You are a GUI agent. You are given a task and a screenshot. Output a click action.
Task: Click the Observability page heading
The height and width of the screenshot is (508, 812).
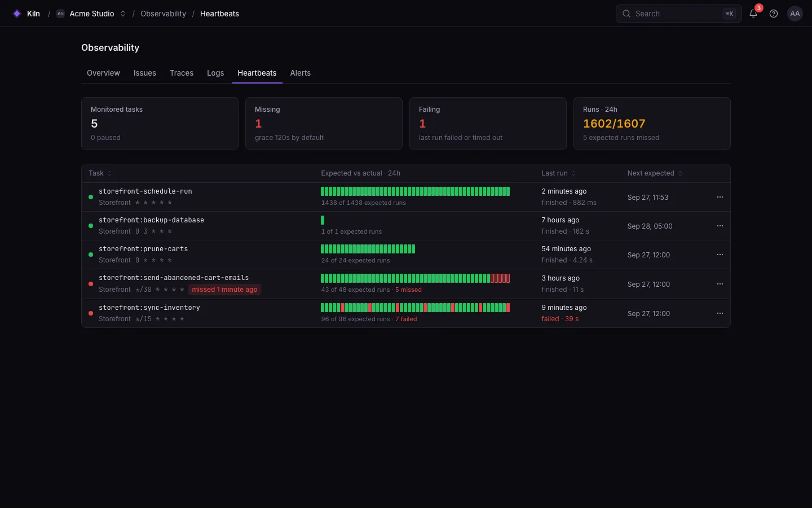pos(110,47)
